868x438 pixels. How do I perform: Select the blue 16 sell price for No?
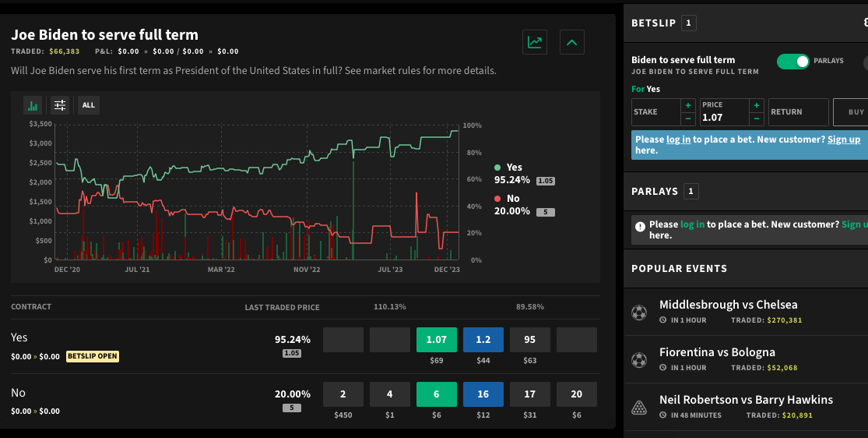coord(483,394)
